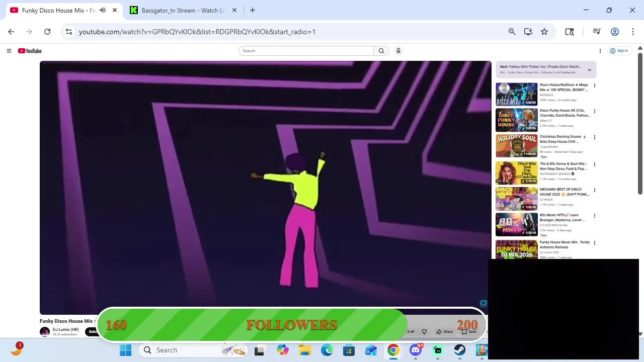Bookmark this page with the star icon
This screenshot has width=644, height=362.
coord(544,32)
